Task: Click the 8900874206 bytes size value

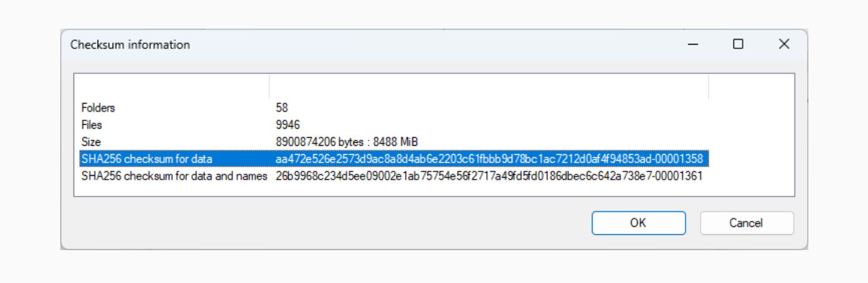Action: [347, 142]
